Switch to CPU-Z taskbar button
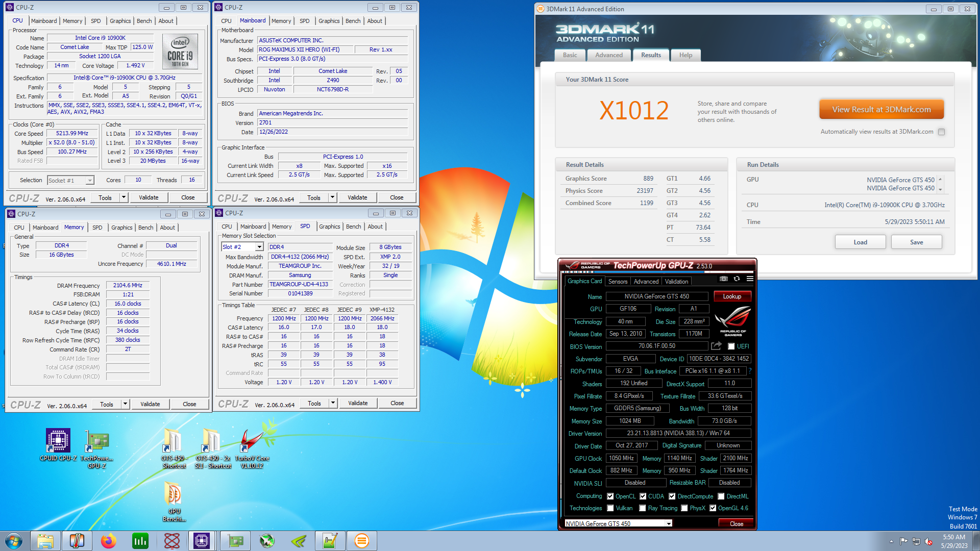980x551 pixels. pos(202,541)
